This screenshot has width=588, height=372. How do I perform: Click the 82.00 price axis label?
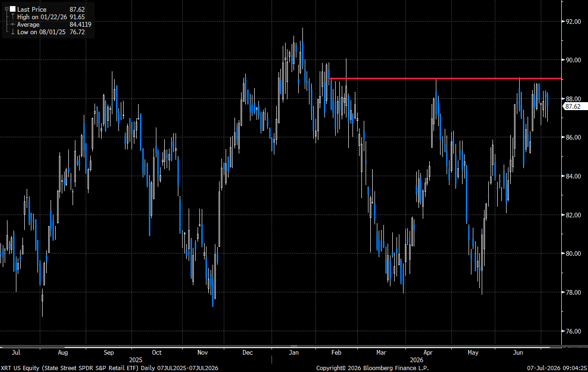tap(573, 215)
